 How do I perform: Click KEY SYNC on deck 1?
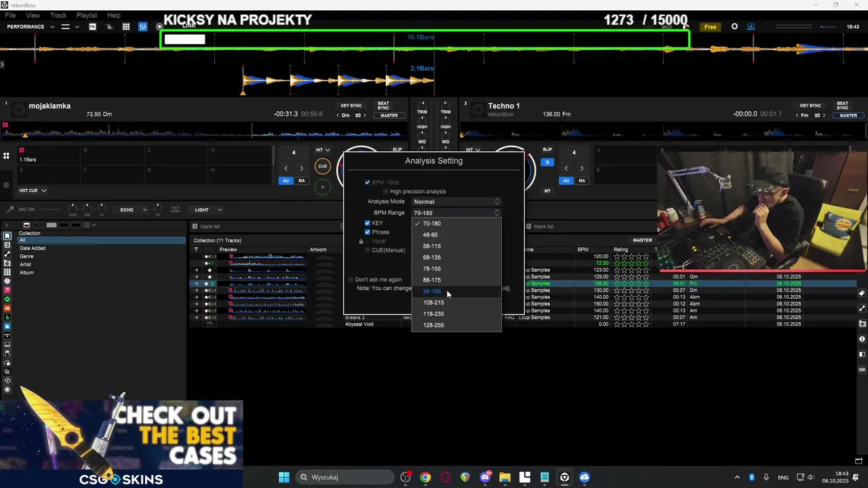351,106
